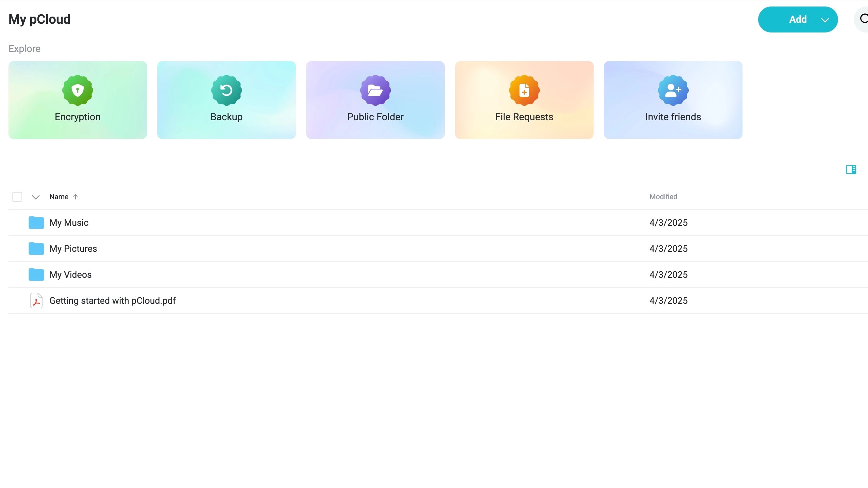The image size is (868, 488).
Task: Toggle the info side panel icon
Action: click(851, 169)
